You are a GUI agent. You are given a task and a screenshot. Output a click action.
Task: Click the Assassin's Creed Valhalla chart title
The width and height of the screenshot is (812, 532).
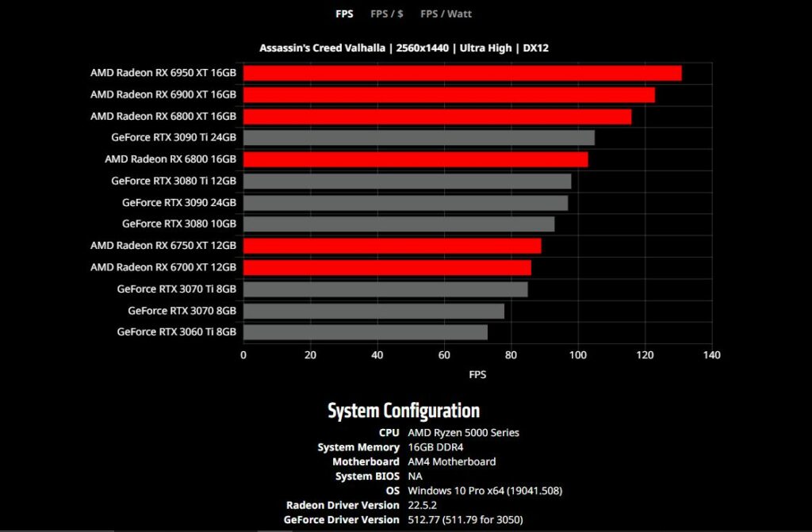point(404,48)
